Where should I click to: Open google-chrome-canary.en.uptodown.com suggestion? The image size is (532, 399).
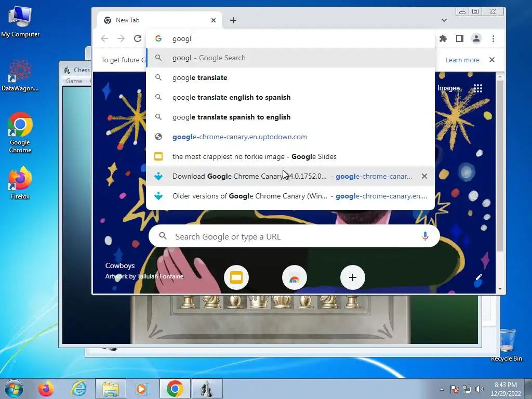point(290,137)
